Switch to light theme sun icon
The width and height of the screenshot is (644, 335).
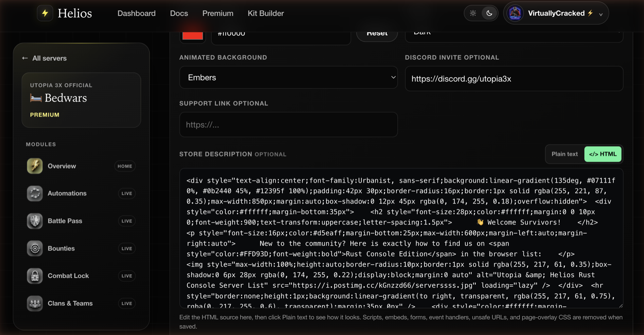pos(473,13)
